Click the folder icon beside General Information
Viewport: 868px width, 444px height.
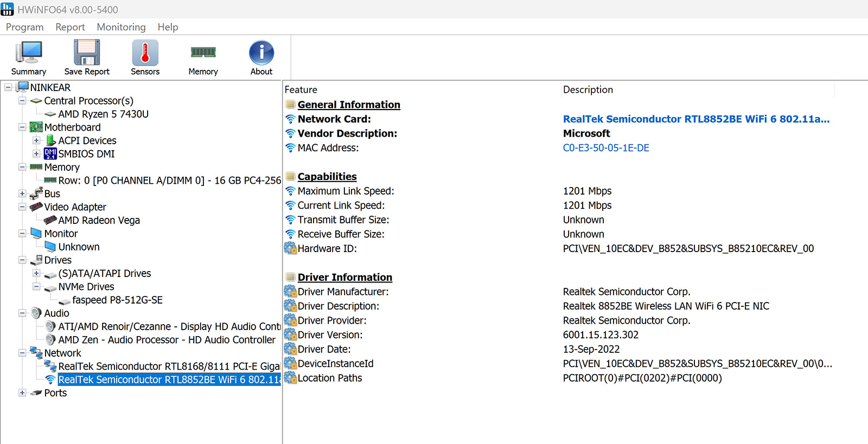[x=290, y=105]
